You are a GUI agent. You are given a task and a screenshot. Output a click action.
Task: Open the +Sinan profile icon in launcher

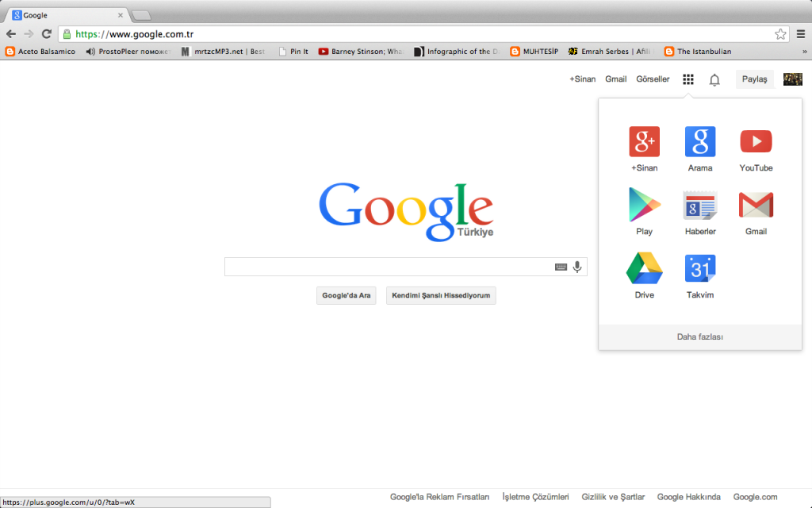tap(644, 142)
